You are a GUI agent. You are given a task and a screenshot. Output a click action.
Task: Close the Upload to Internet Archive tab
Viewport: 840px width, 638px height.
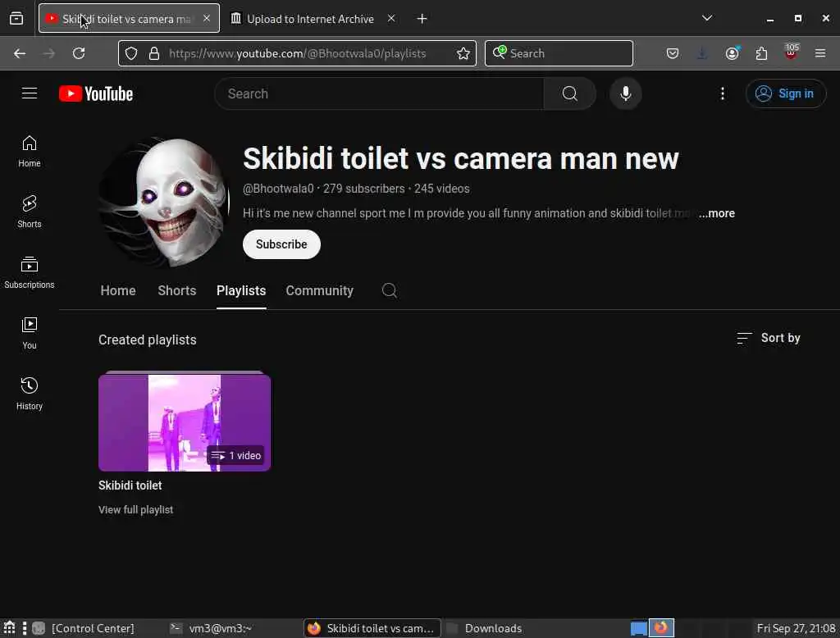click(x=391, y=18)
